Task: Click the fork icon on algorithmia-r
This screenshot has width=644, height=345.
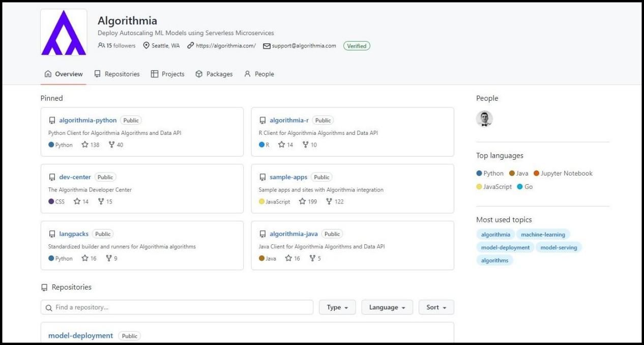Action: click(x=305, y=145)
